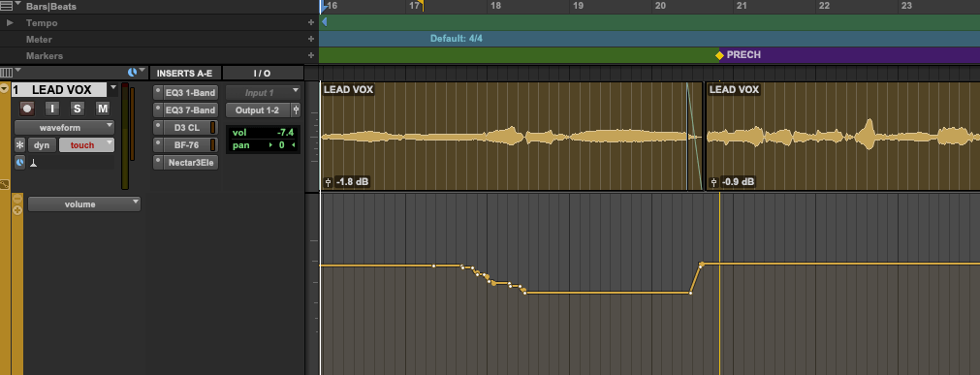Click the LEAD VOX track name field
The image size is (980, 375).
coord(60,89)
